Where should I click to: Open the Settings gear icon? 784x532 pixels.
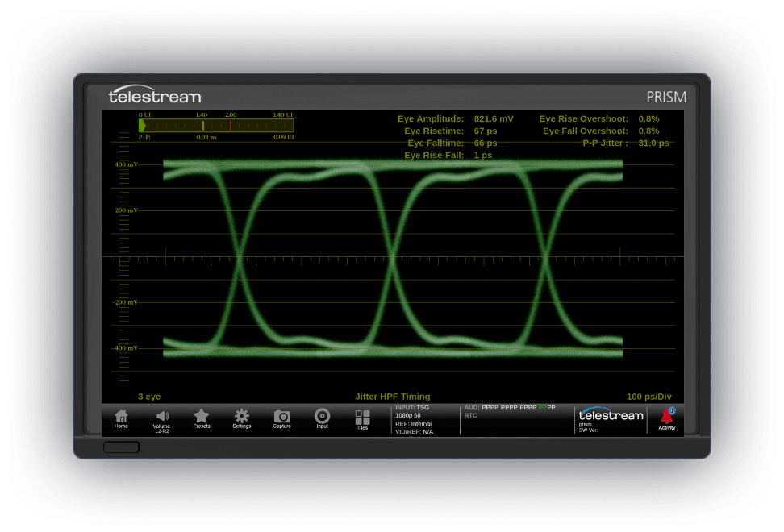tap(241, 419)
